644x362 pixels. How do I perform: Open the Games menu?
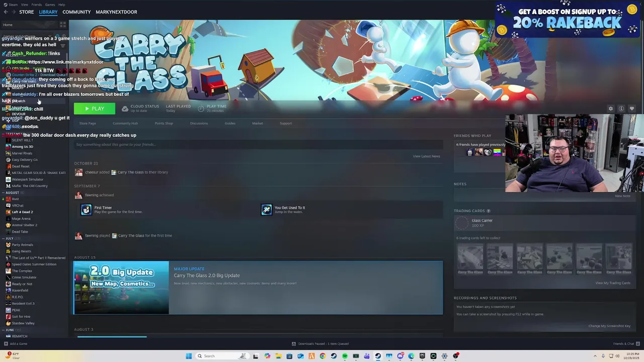tap(50, 5)
